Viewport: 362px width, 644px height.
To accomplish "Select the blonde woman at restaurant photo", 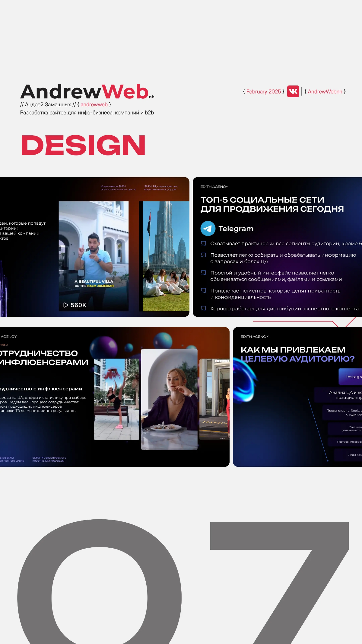I will pos(169,399).
